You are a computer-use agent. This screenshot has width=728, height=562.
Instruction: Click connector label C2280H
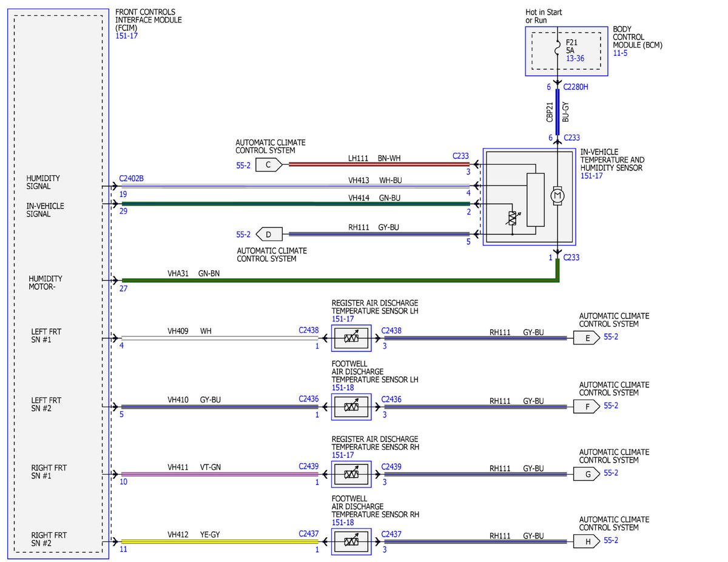coord(576,87)
